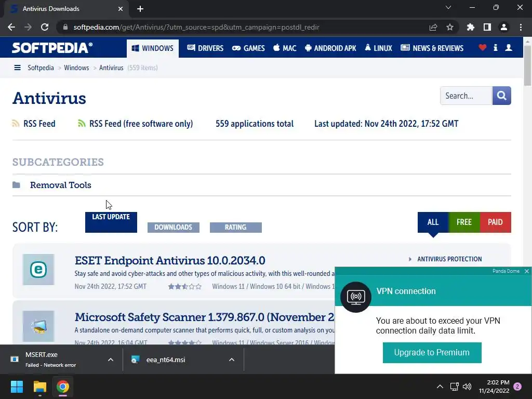Click the page vertical scrollbar thumb
Image resolution: width=532 pixels, height=399 pixels.
(527, 64)
